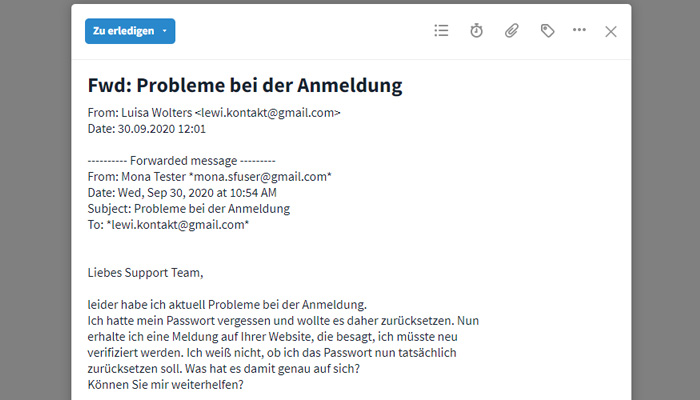Click the To: *lewi.kontakt@gmail.com* line
The height and width of the screenshot is (400, 700).
168,225
